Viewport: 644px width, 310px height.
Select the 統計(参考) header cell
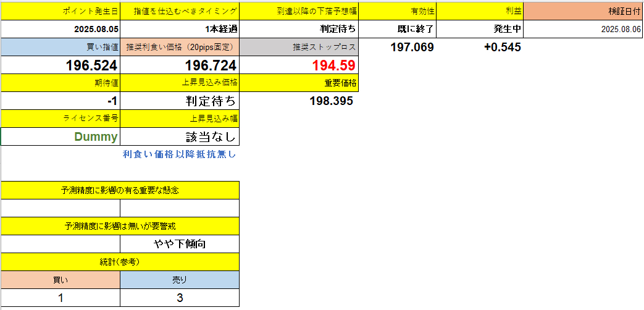120,262
